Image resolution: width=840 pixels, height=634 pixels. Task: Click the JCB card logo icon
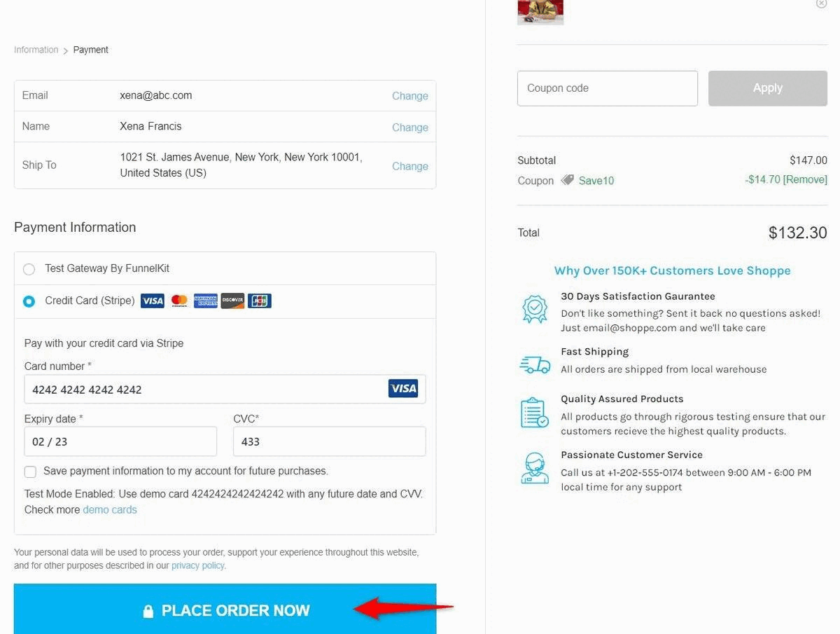260,301
